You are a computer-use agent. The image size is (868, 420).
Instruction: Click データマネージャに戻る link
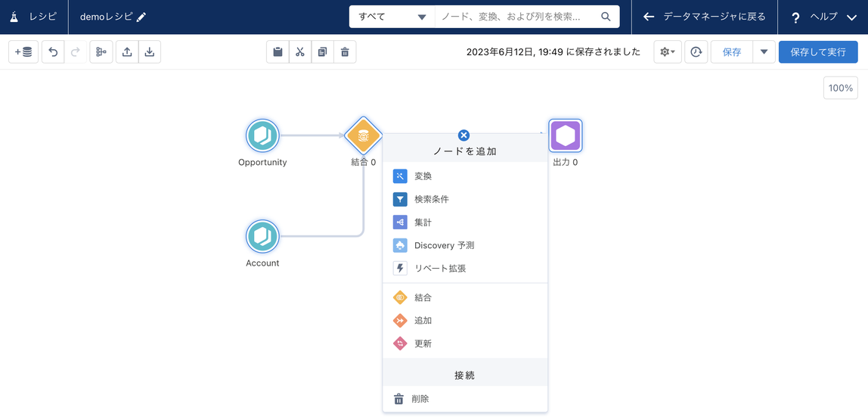pyautogui.click(x=705, y=17)
